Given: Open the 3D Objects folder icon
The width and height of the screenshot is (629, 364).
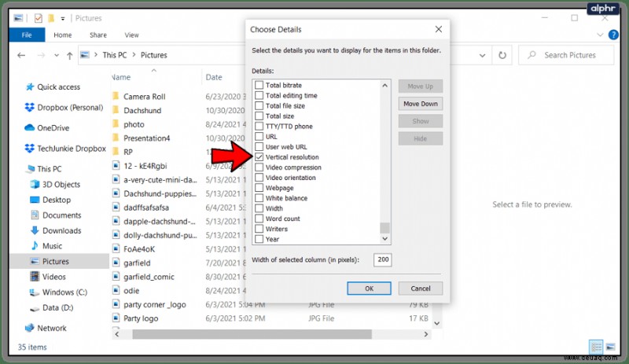Looking at the screenshot, I should (35, 184).
